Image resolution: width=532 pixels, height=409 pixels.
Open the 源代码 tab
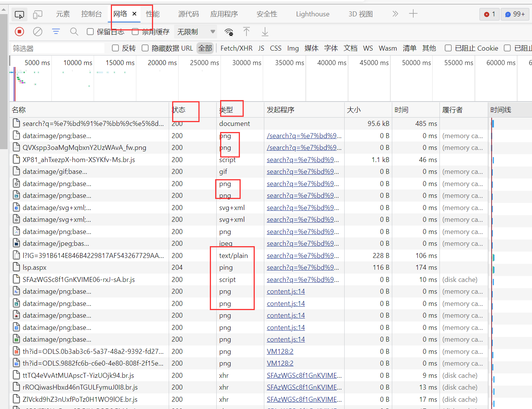[189, 14]
